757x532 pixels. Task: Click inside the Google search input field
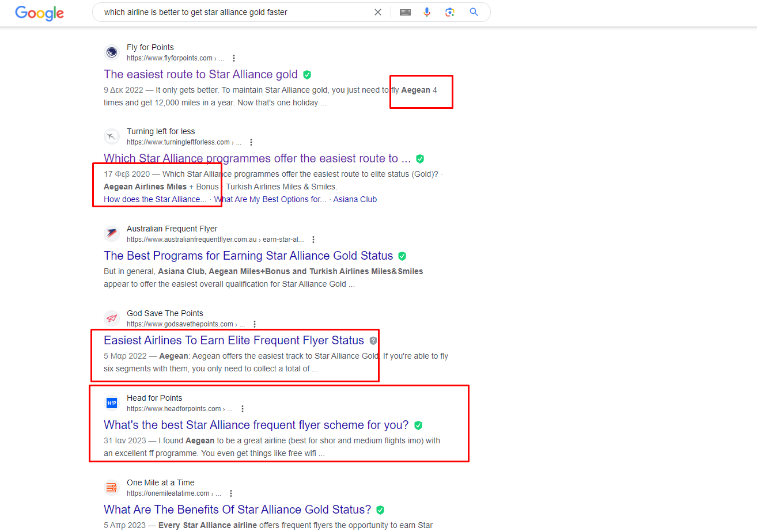[230, 12]
